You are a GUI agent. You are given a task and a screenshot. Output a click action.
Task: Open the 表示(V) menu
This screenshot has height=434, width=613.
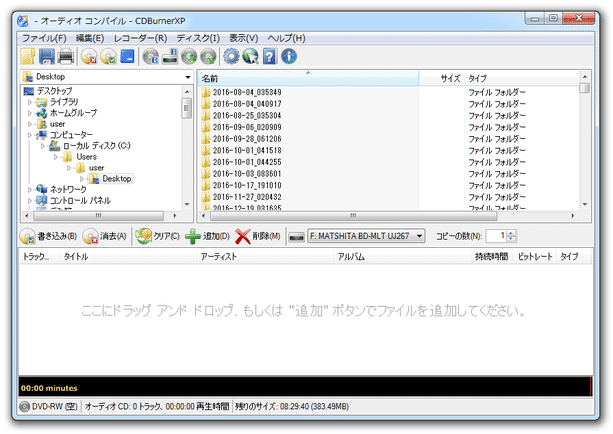pyautogui.click(x=244, y=38)
